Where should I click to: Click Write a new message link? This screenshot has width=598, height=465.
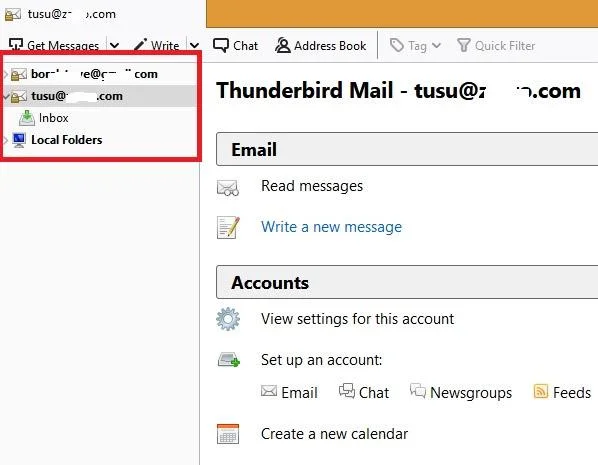(x=331, y=227)
